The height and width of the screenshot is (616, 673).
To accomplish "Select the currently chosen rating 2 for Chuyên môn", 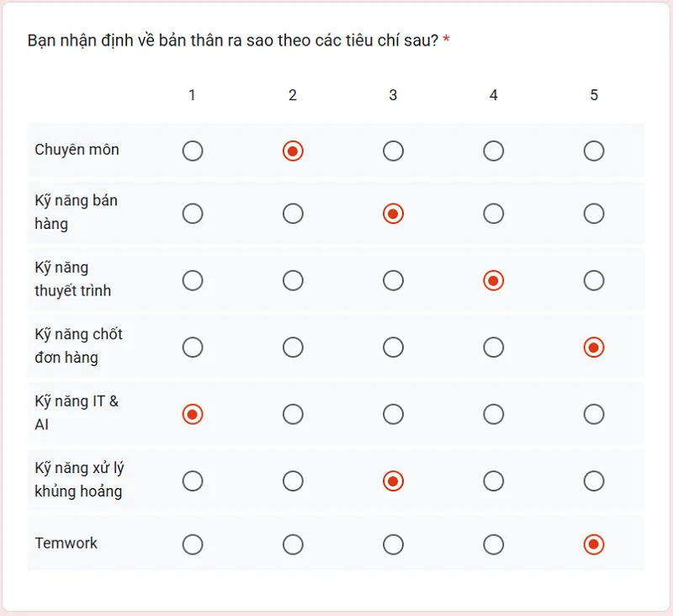I will (x=293, y=151).
